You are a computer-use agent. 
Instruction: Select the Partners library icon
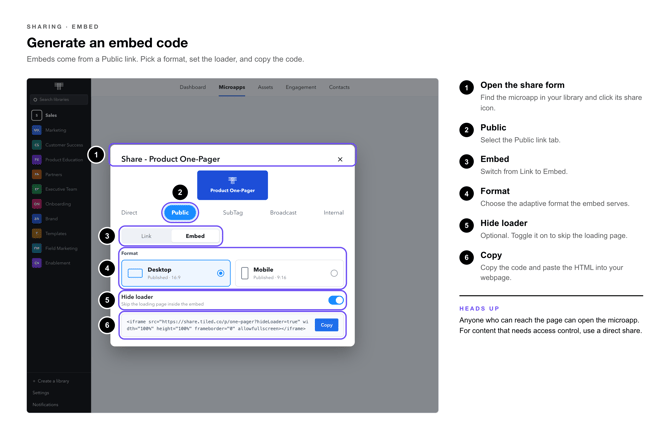tap(37, 174)
